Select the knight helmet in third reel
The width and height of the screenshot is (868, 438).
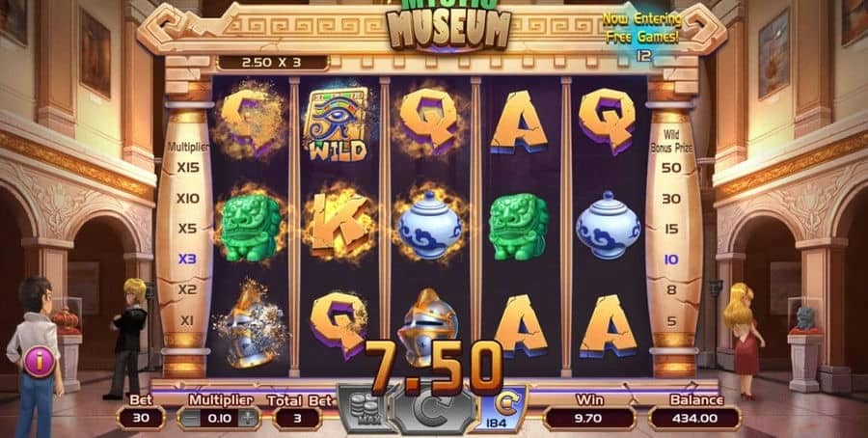point(428,327)
